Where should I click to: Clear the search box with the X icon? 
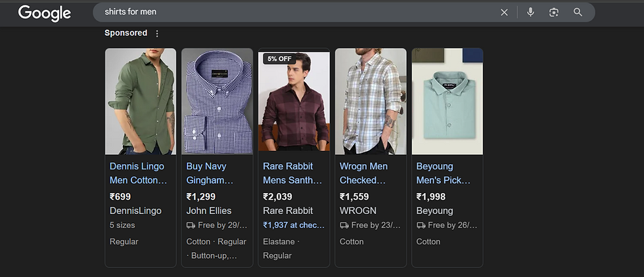click(x=504, y=12)
